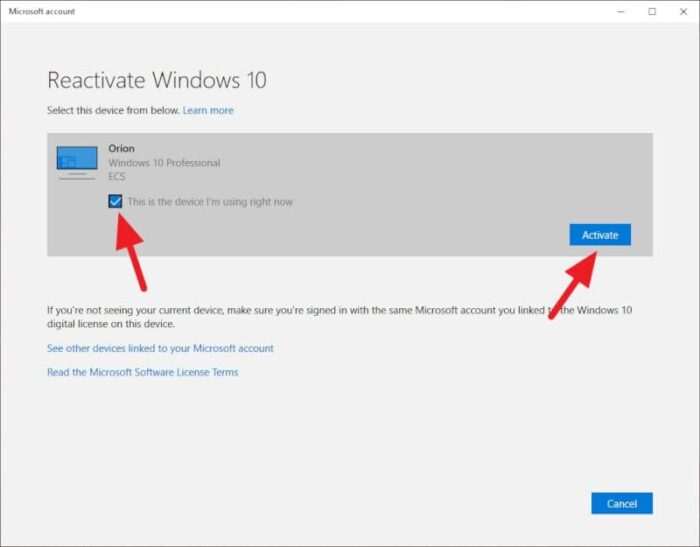Open the Learn more link
The image size is (700, 547).
point(208,110)
